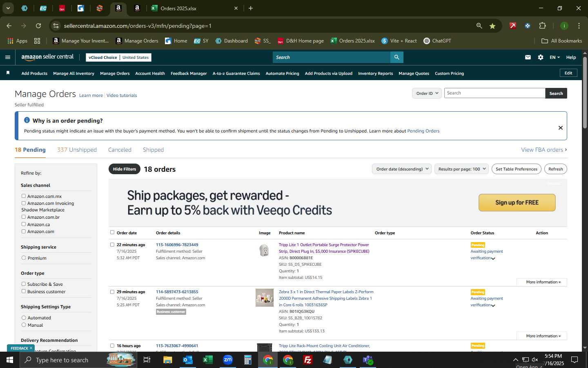This screenshot has width=588, height=368.
Task: Click the order search text field
Action: point(494,93)
